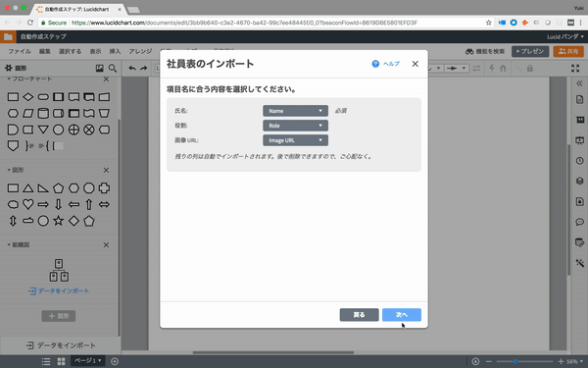The height and width of the screenshot is (368, 588).
Task: Click the lock icon in toolbar
Action: click(530, 69)
